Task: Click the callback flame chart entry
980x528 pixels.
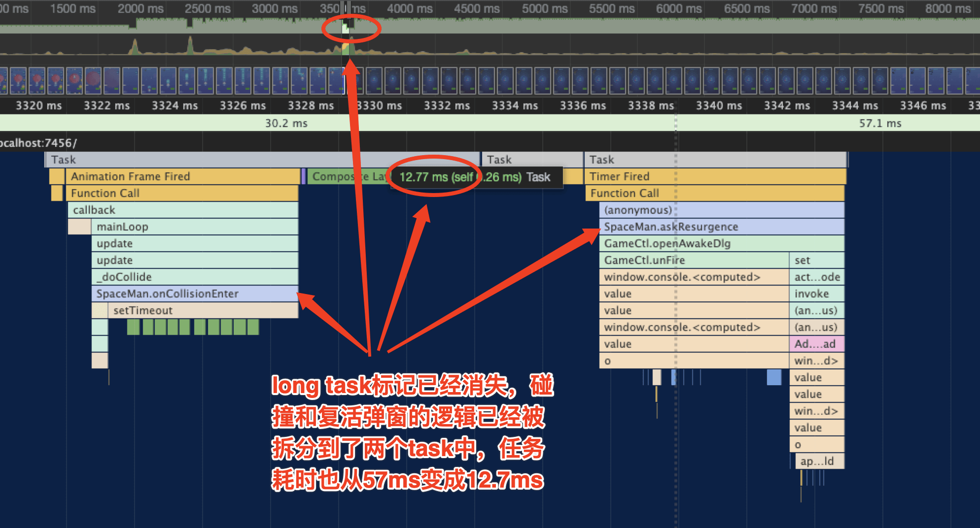Action: coord(182,210)
